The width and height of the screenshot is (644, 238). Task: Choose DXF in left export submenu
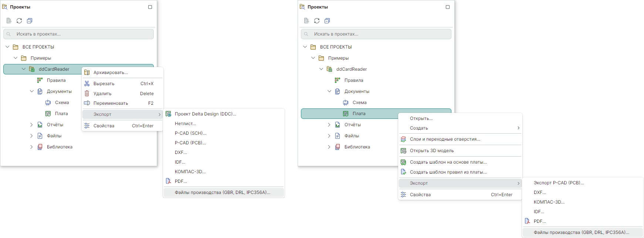[224, 152]
